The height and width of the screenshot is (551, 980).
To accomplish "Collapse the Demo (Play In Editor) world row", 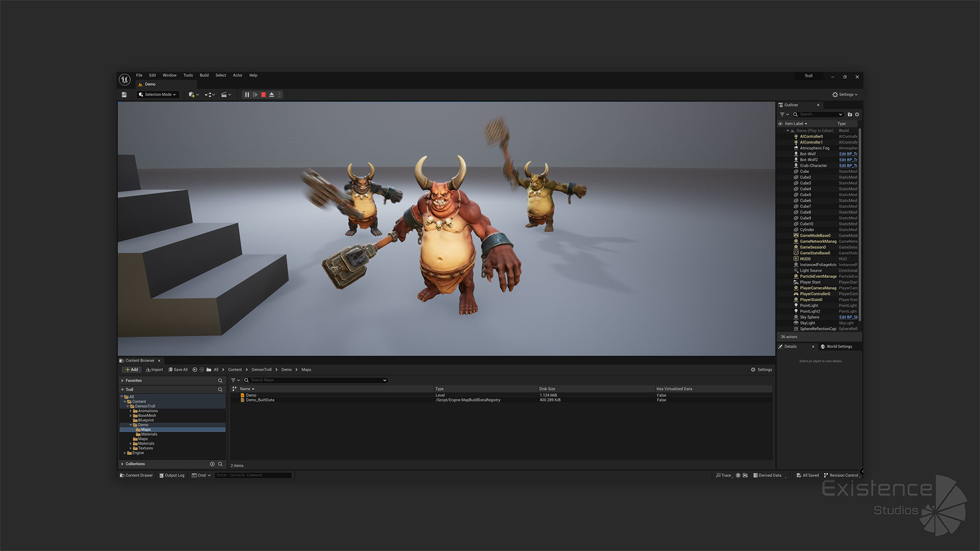I will click(x=788, y=131).
